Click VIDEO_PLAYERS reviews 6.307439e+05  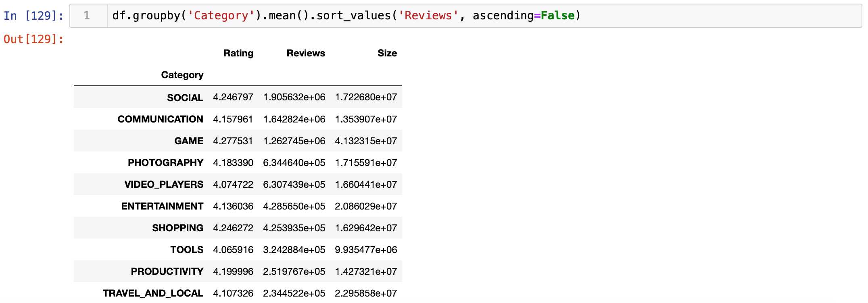pyautogui.click(x=294, y=185)
